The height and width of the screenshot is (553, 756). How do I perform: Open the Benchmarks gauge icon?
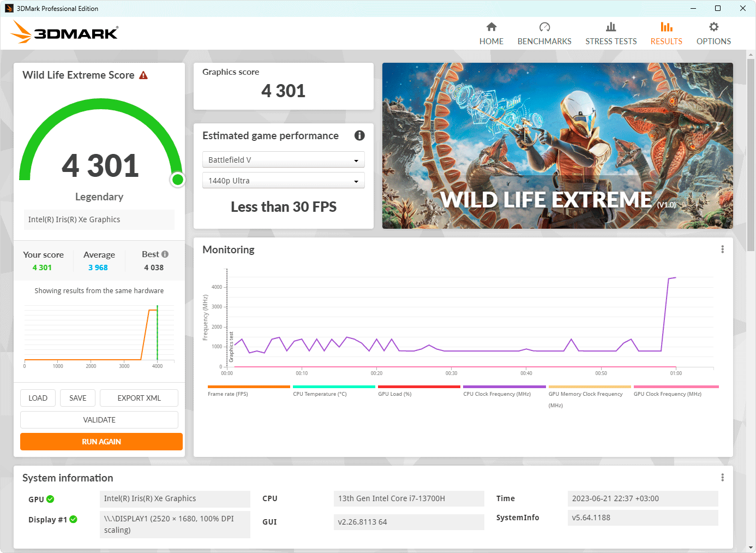point(544,27)
